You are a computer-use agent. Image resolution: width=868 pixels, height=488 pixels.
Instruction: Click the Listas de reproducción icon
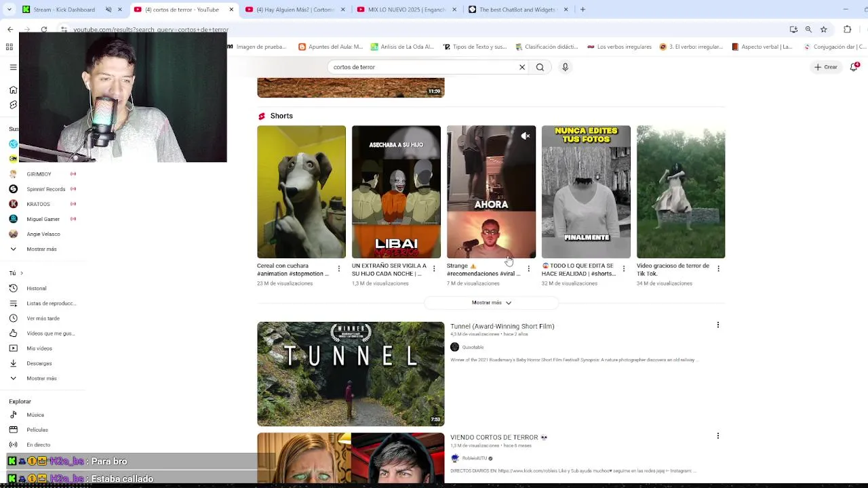(13, 303)
